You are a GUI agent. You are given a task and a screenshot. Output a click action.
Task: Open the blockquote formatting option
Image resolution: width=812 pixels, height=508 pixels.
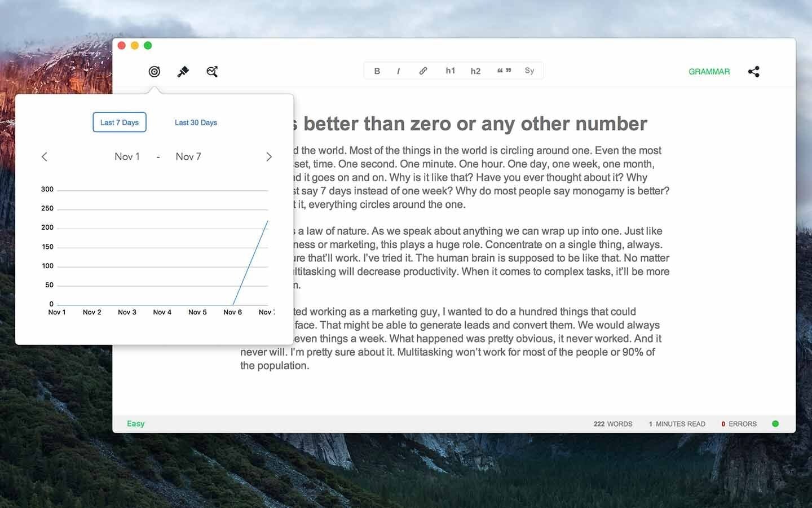coord(504,70)
